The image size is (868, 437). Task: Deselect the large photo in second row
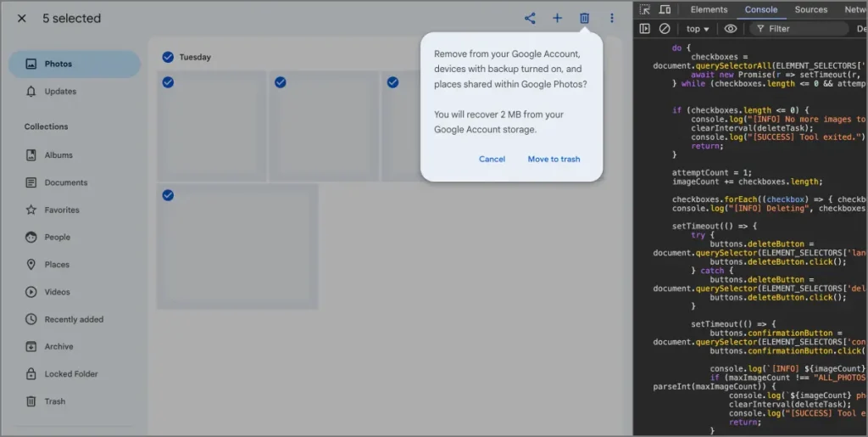(168, 195)
